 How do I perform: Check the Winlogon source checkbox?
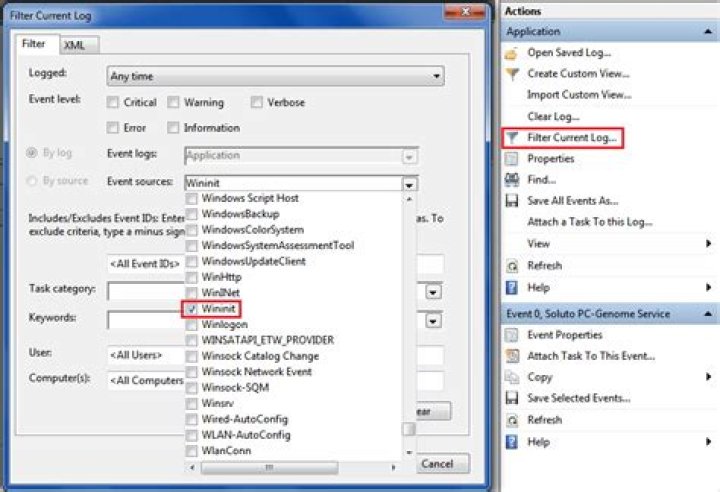192,325
